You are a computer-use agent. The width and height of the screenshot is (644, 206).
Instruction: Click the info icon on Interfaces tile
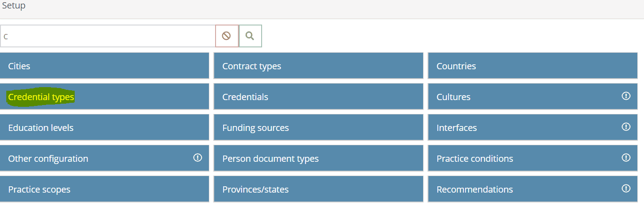click(626, 127)
